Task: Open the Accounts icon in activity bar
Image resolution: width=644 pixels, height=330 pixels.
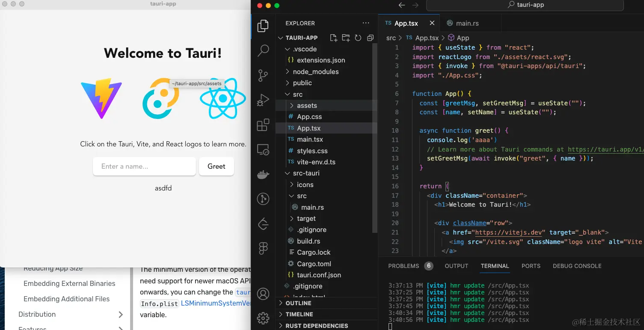Action: (x=263, y=294)
